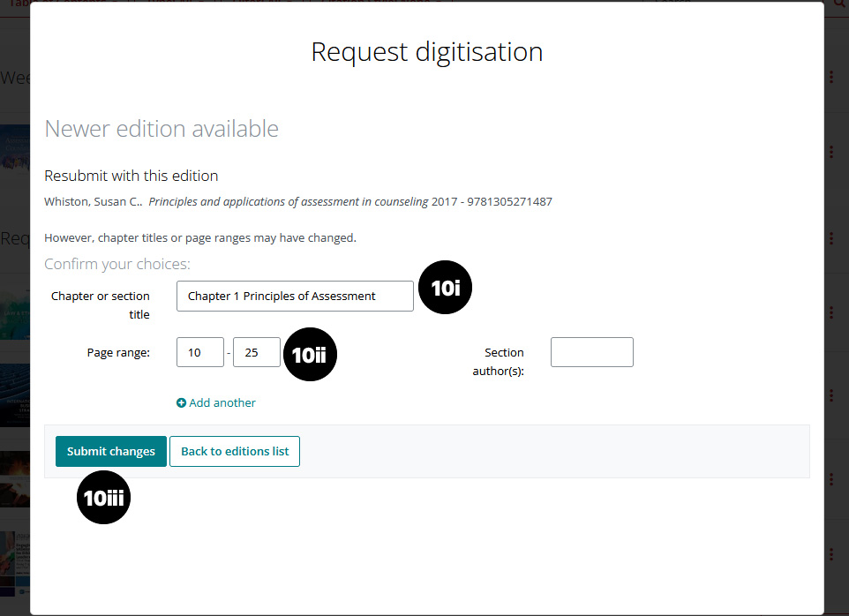Click the page range end field showing 25

(257, 353)
